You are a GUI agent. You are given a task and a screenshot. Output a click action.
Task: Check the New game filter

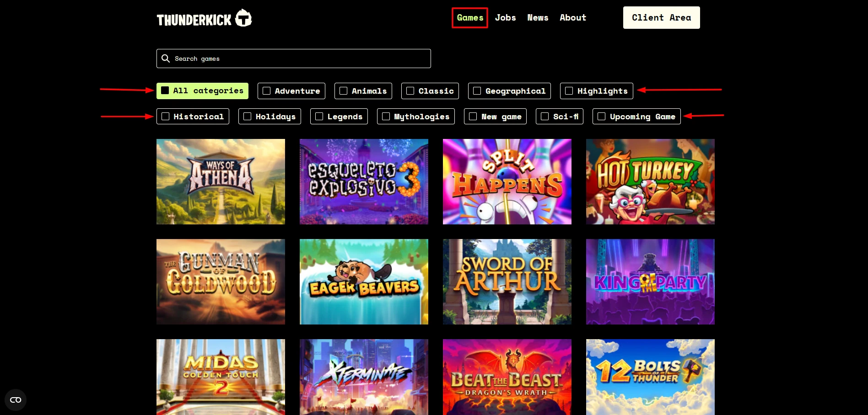pyautogui.click(x=495, y=117)
